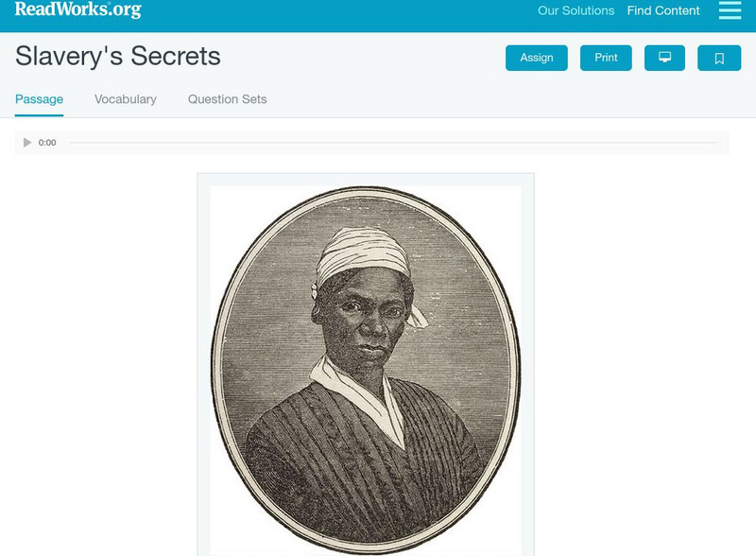Seek along the audio progress bar
The image size is (756, 556).
click(392, 143)
